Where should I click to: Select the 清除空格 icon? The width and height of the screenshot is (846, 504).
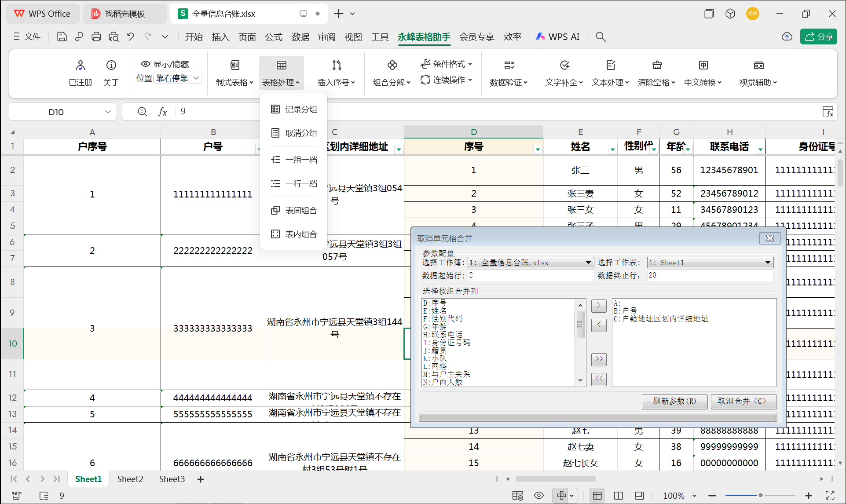tap(657, 65)
